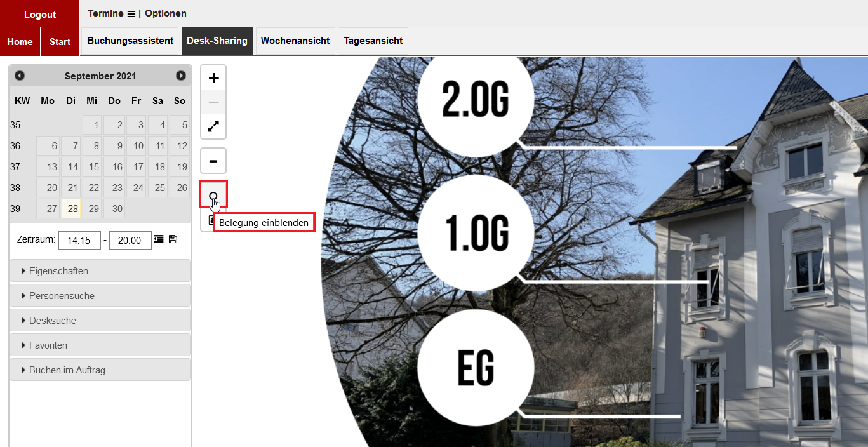Switch to Wochenansicht
Viewport: 868px width, 447px height.
click(295, 41)
